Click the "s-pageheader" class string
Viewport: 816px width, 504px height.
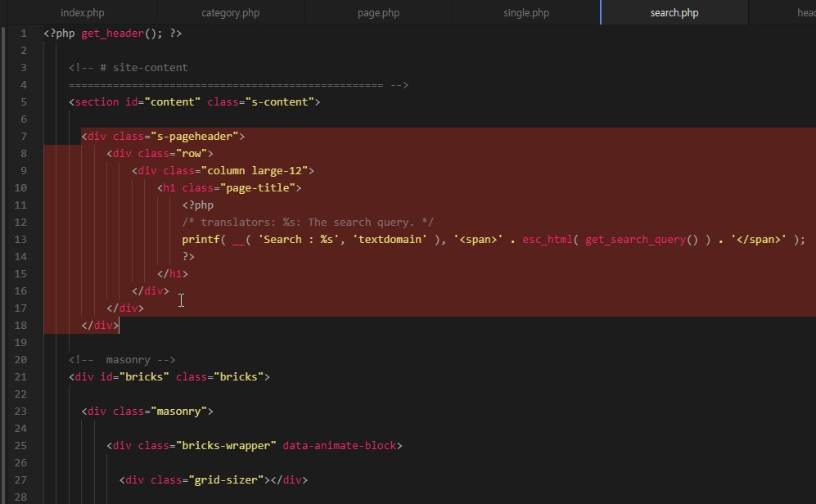pyautogui.click(x=198, y=137)
